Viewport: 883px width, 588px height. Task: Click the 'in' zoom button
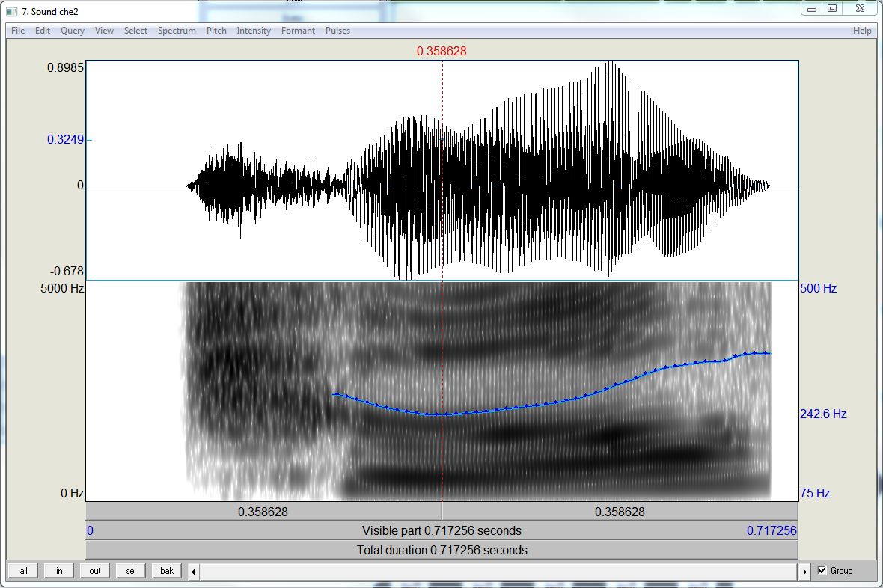(x=59, y=571)
